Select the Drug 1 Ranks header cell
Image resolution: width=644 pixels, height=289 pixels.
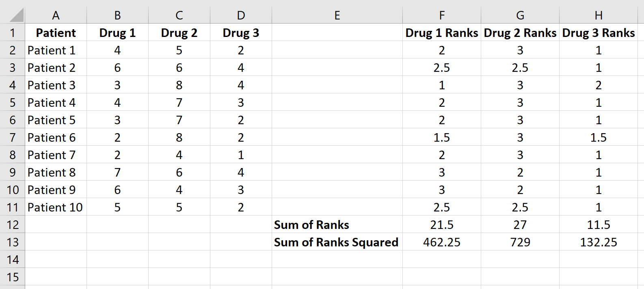[441, 33]
